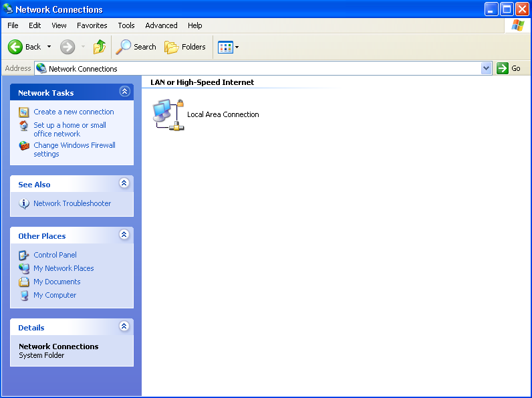532x398 pixels.
Task: Click the LAN or High-Speed Internet group header
Action: tap(203, 82)
